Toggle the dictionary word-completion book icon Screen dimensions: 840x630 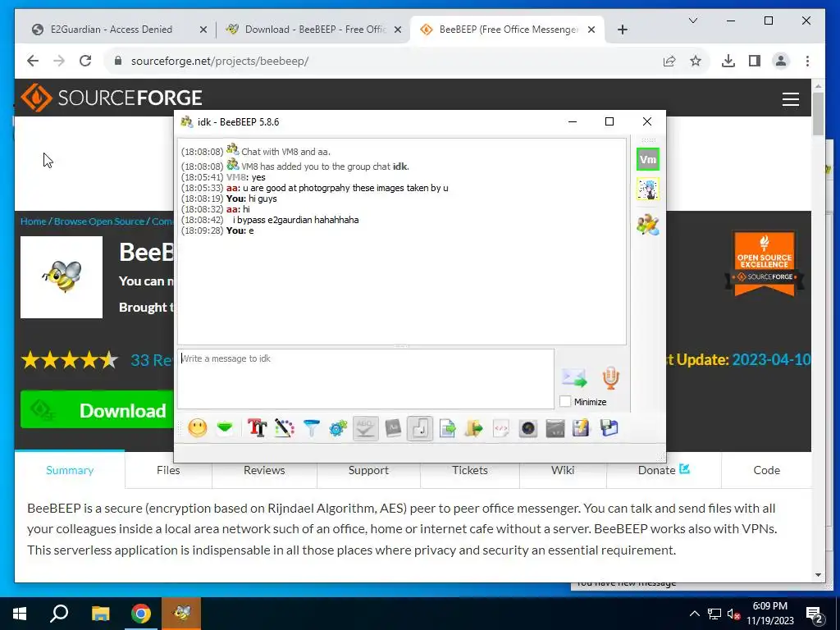click(393, 428)
